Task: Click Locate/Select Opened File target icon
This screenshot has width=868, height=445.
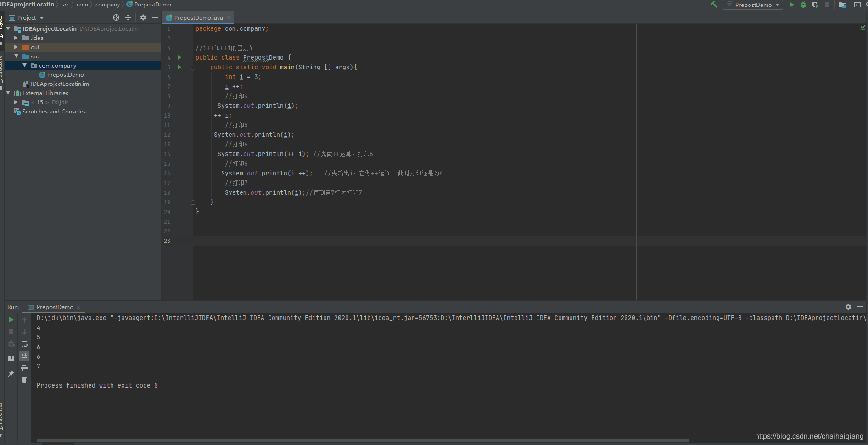Action: tap(116, 17)
